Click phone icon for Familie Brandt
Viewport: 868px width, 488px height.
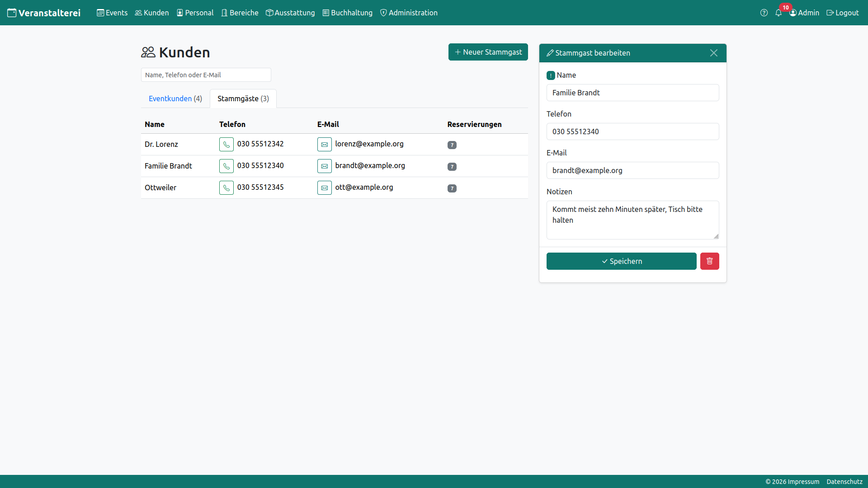coord(226,166)
